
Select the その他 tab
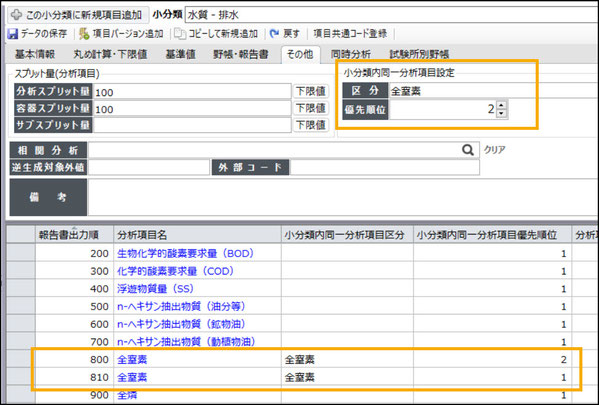pos(300,54)
